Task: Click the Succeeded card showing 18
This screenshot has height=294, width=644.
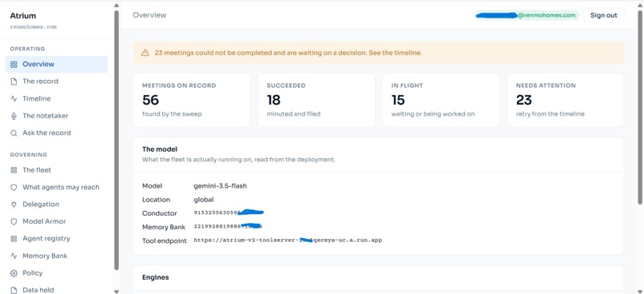Action: pyautogui.click(x=316, y=100)
